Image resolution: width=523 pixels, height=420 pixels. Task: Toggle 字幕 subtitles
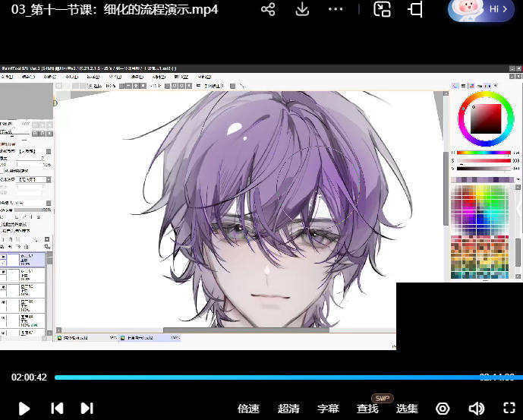click(328, 409)
